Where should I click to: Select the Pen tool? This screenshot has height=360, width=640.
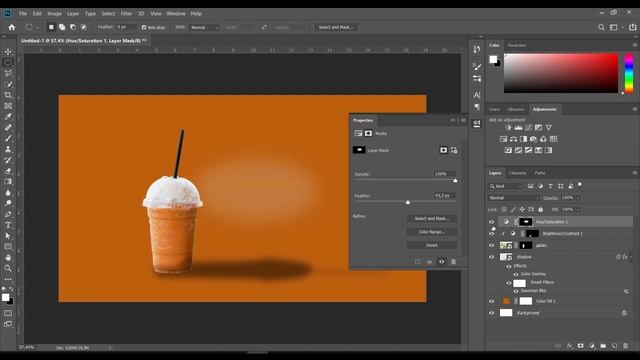click(x=8, y=214)
